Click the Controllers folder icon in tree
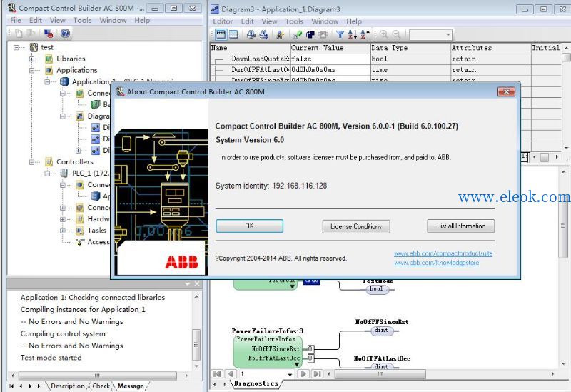This screenshot has width=571, height=392. pos(49,162)
